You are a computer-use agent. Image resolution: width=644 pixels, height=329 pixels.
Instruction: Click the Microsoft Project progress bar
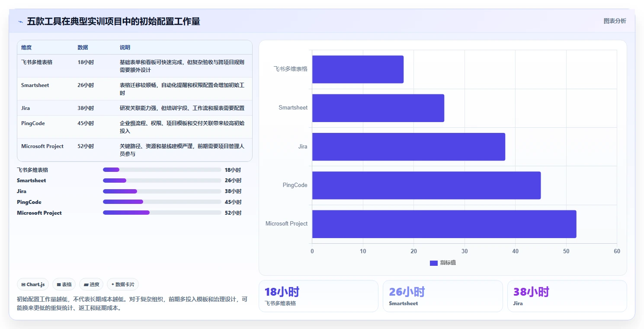tap(162, 213)
